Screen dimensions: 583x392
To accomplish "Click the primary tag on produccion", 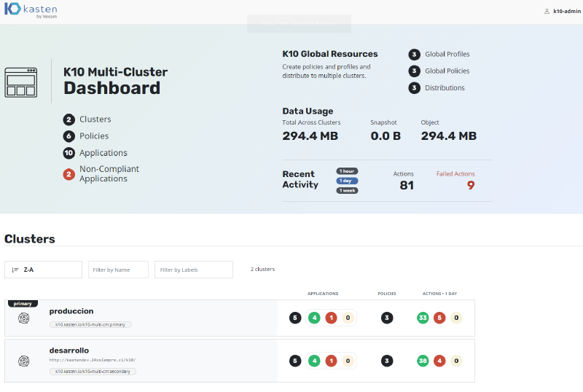I will tap(23, 304).
